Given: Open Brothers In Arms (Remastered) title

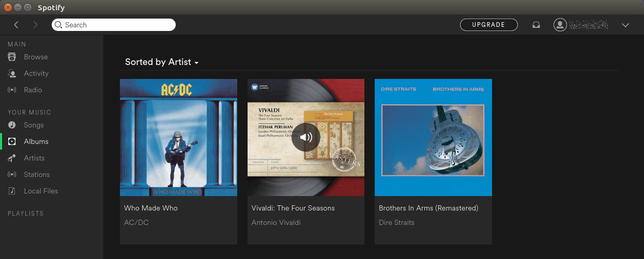Looking at the screenshot, I should click(428, 208).
